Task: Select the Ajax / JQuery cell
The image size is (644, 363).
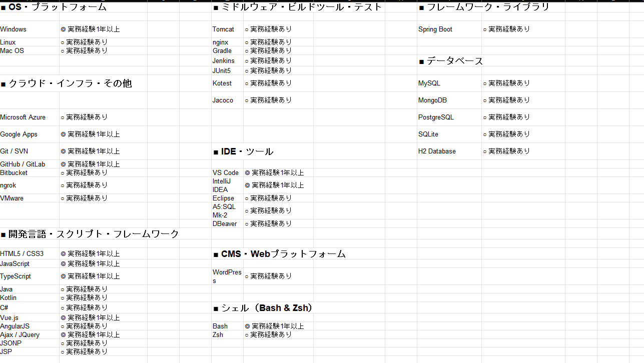Action: point(30,334)
